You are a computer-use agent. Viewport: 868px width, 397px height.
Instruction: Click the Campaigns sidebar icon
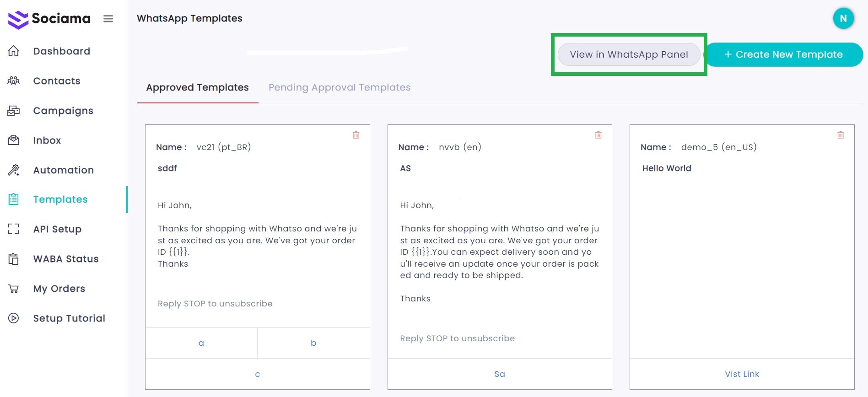[14, 111]
